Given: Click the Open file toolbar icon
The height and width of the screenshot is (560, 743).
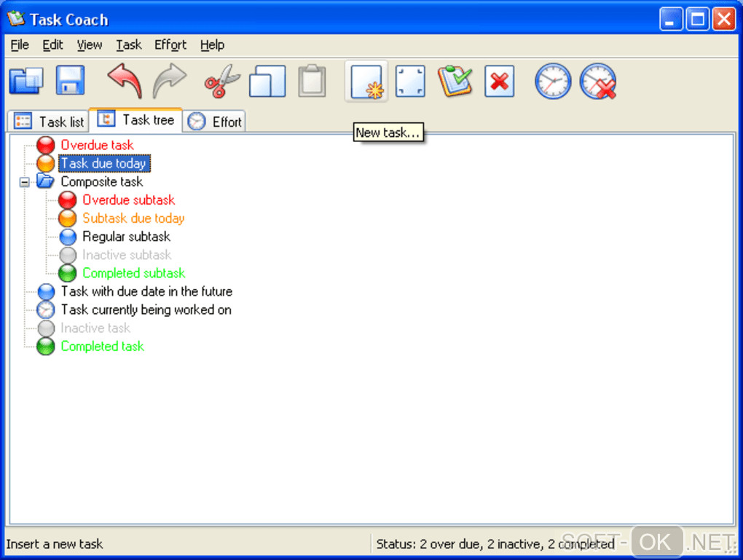Looking at the screenshot, I should click(26, 81).
